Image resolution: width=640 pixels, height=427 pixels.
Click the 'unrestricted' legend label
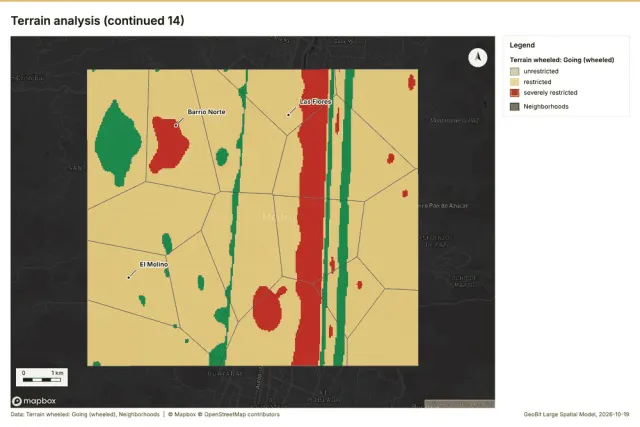pyautogui.click(x=541, y=71)
